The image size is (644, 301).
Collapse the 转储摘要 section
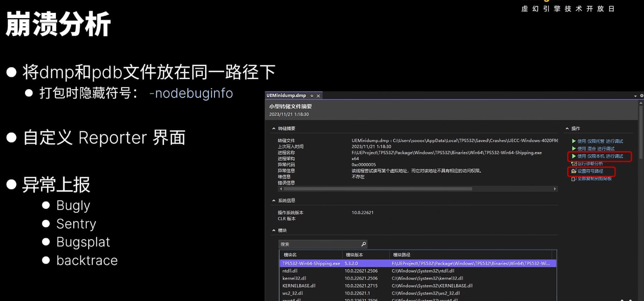point(274,128)
